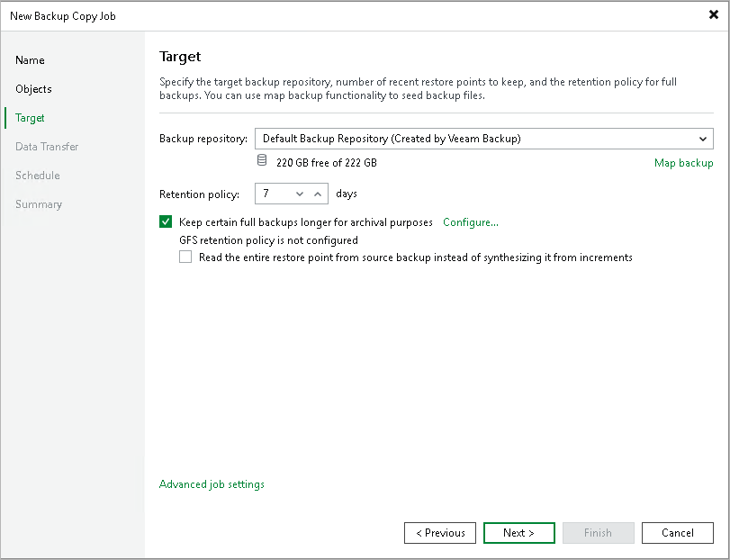Image resolution: width=730 pixels, height=560 pixels.
Task: Click the retention policy value field
Action: (275, 194)
